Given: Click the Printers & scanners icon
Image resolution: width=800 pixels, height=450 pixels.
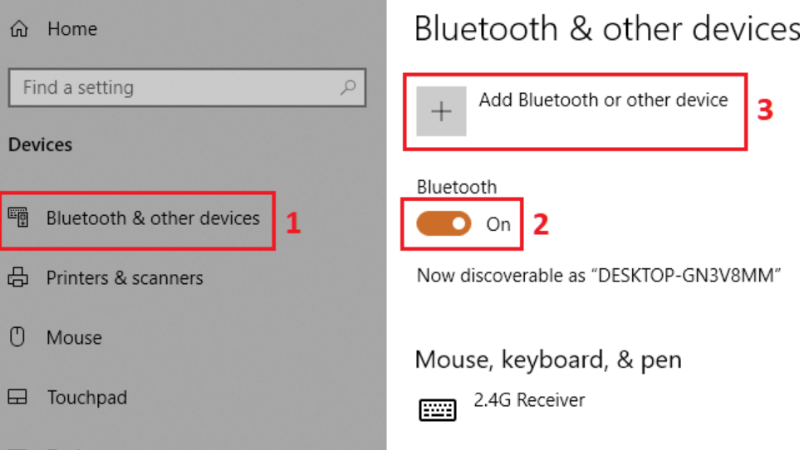Looking at the screenshot, I should click(x=18, y=278).
